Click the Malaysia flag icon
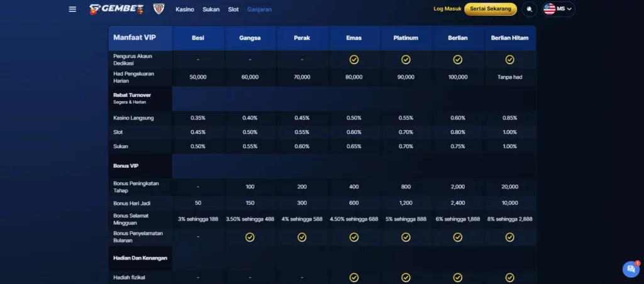 click(549, 9)
